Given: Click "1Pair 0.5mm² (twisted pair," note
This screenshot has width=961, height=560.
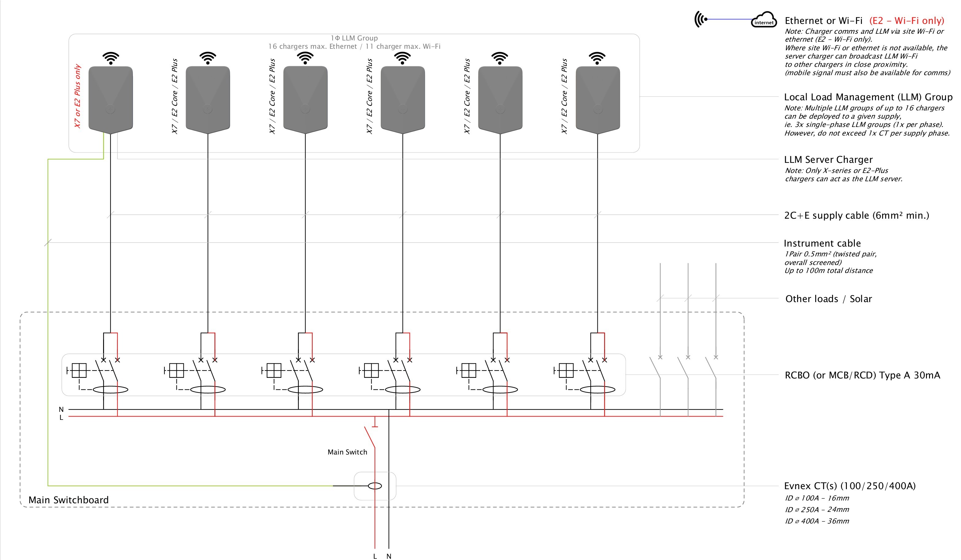Looking at the screenshot, I should click(x=831, y=254).
